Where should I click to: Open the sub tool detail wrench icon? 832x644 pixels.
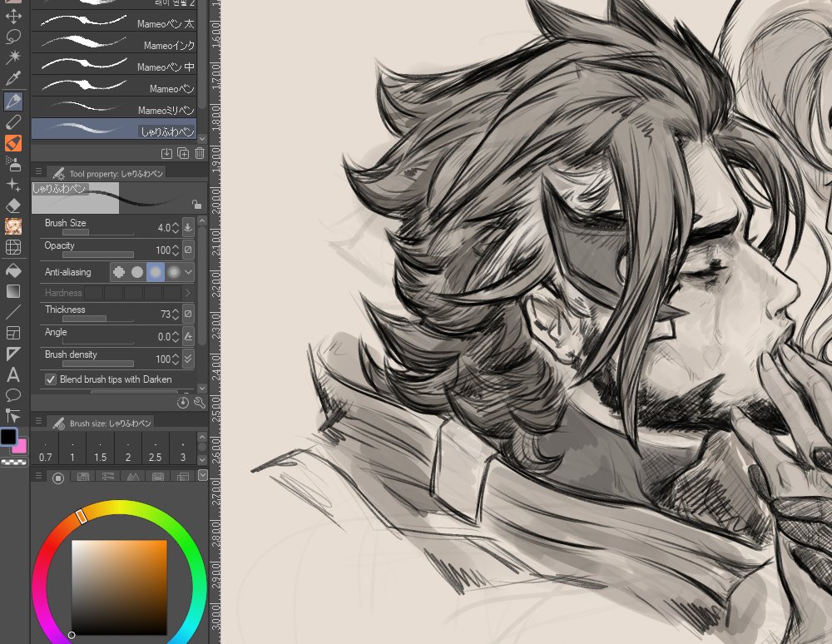pyautogui.click(x=200, y=403)
